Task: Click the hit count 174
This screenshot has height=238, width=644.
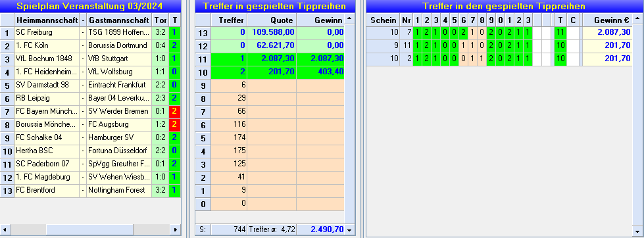Action: pos(229,138)
